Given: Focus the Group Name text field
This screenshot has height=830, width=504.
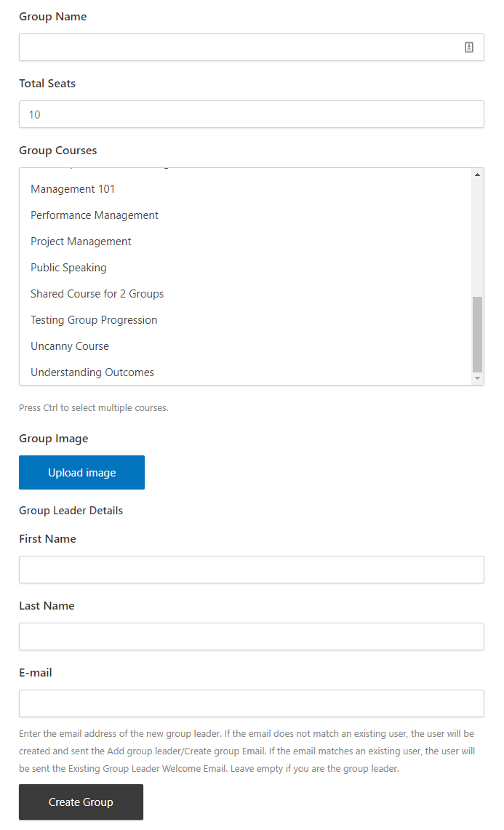Looking at the screenshot, I should [240, 47].
